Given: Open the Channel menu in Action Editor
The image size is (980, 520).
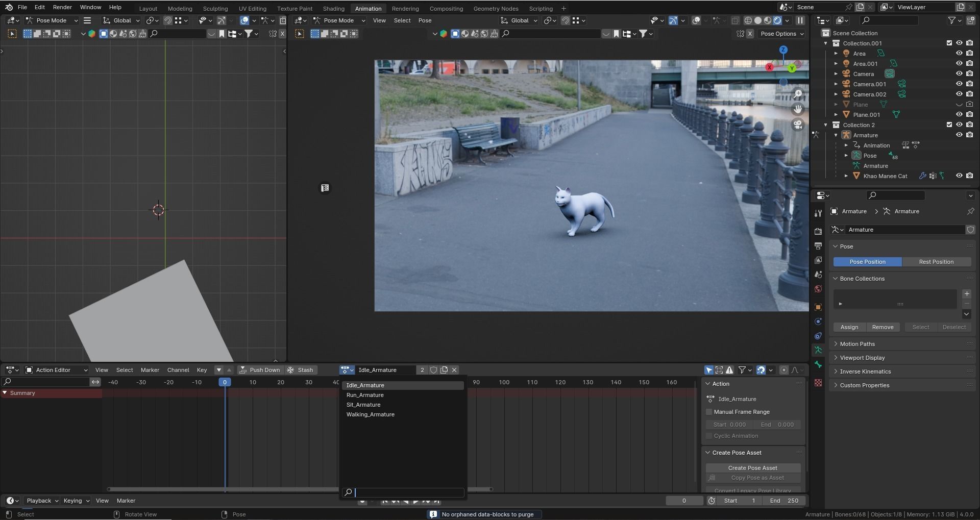Looking at the screenshot, I should coord(178,370).
